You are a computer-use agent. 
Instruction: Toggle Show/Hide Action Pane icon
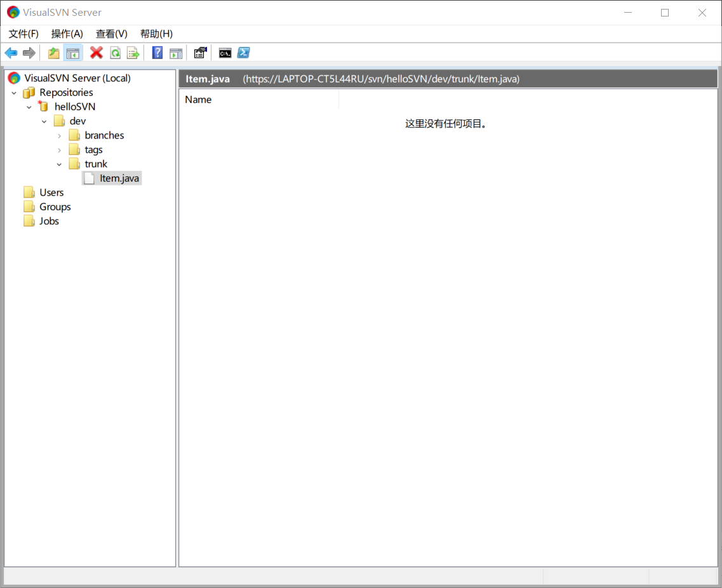click(x=176, y=53)
